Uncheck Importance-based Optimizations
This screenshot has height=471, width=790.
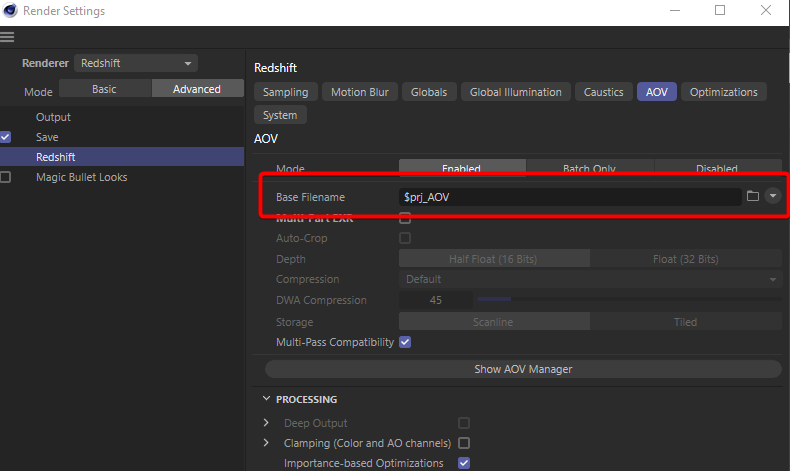click(x=464, y=463)
